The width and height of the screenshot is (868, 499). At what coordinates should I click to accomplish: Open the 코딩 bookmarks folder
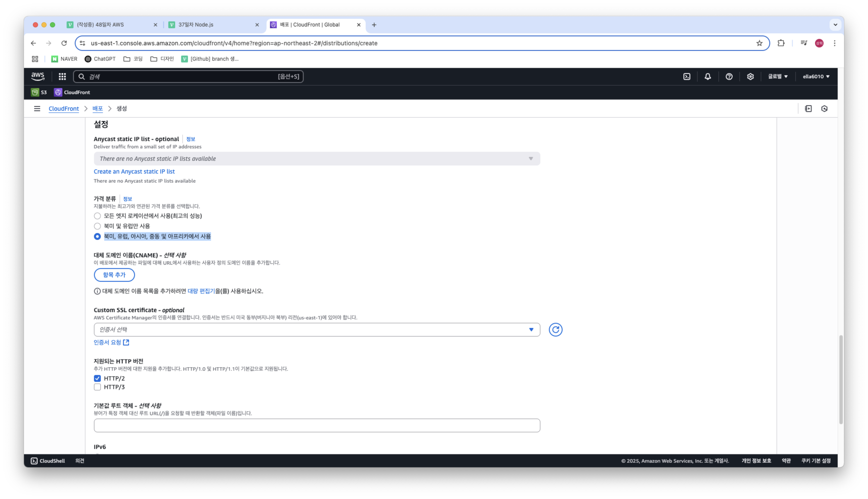coord(133,59)
